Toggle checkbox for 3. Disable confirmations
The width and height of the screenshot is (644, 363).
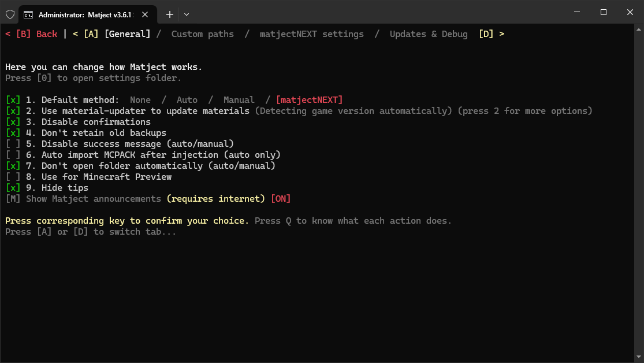pos(13,122)
